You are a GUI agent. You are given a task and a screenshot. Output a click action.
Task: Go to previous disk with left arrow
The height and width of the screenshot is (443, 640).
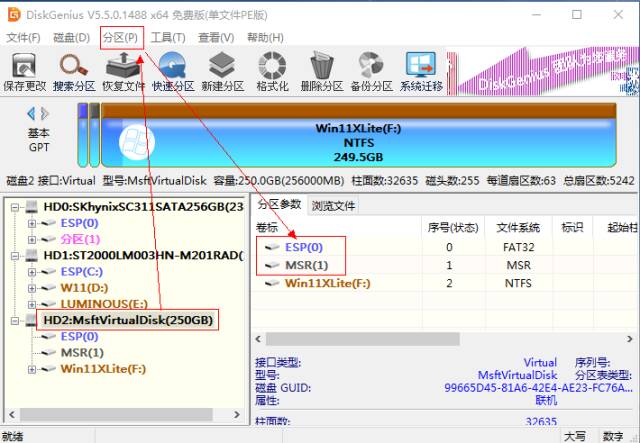pos(31,114)
